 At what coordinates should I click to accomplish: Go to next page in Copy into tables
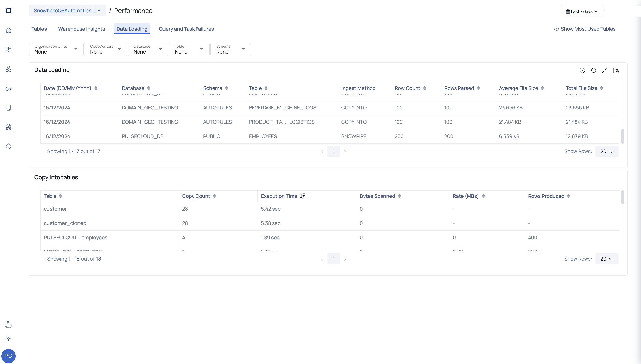(345, 259)
